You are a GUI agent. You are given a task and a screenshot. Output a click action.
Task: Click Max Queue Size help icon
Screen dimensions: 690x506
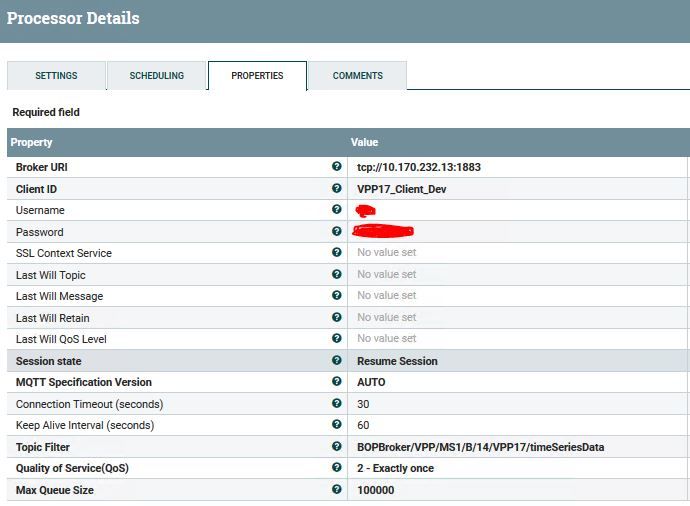337,489
